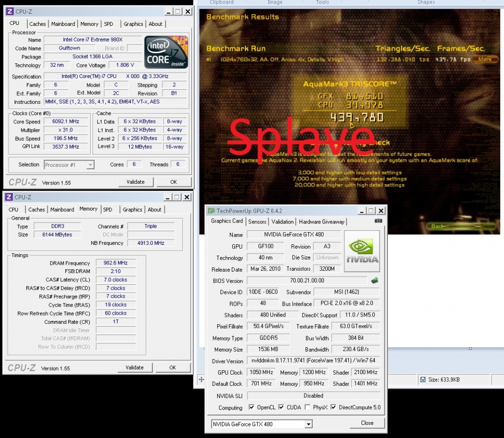Click the title bar icon of the CPU-Z Memory window

coord(9,197)
